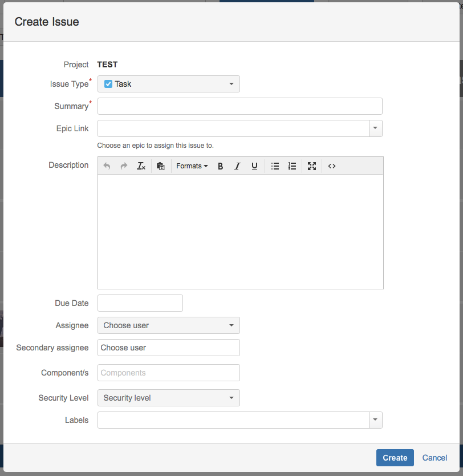
Task: Open the Security Level dropdown
Action: [x=169, y=398]
